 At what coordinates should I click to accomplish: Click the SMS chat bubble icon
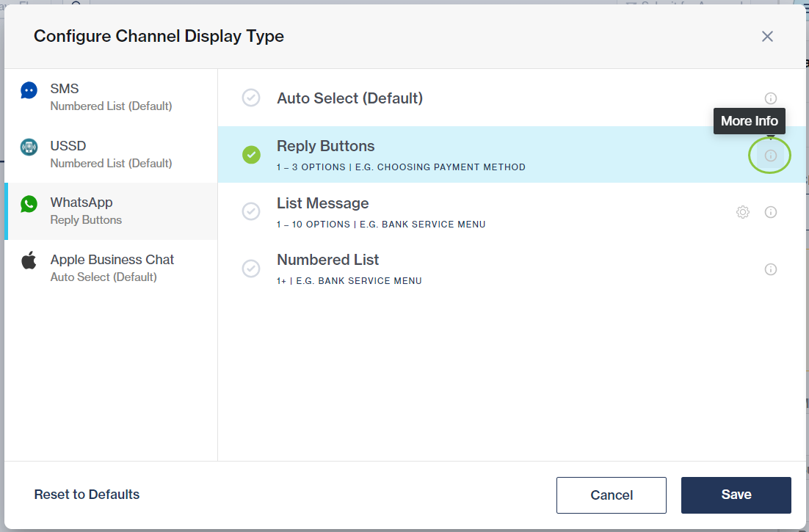[29, 90]
